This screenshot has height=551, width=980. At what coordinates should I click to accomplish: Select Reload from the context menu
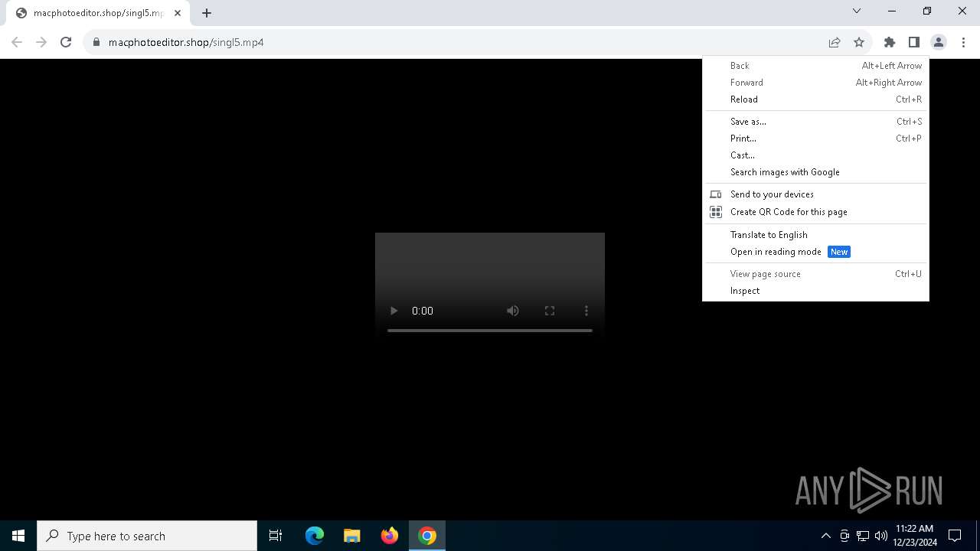815,99
